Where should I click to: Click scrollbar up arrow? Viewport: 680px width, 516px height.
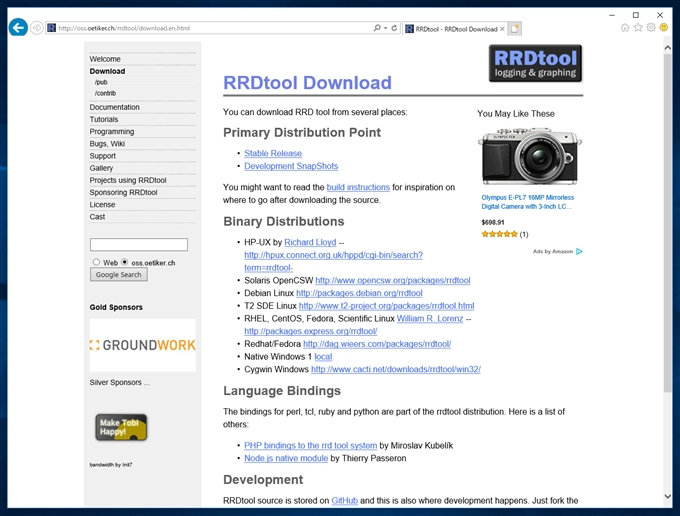pyautogui.click(x=667, y=48)
